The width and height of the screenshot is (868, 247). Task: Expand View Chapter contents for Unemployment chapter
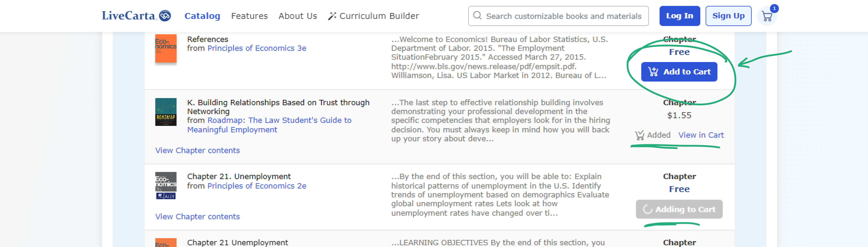pyautogui.click(x=197, y=217)
